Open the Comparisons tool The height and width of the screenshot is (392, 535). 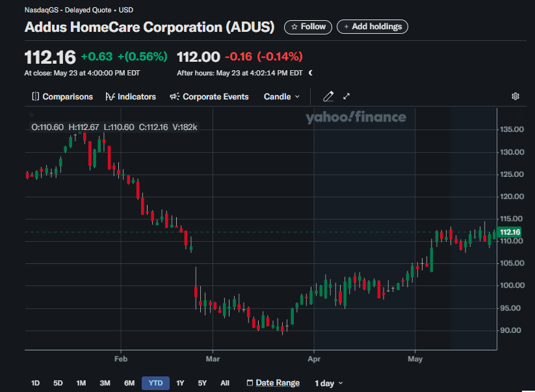[62, 96]
